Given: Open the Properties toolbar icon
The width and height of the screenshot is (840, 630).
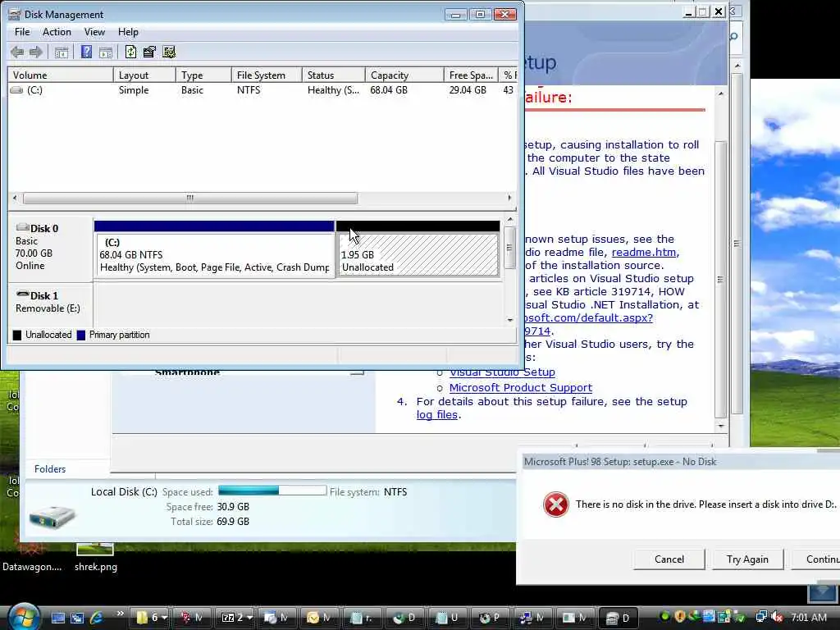Looking at the screenshot, I should pyautogui.click(x=149, y=52).
